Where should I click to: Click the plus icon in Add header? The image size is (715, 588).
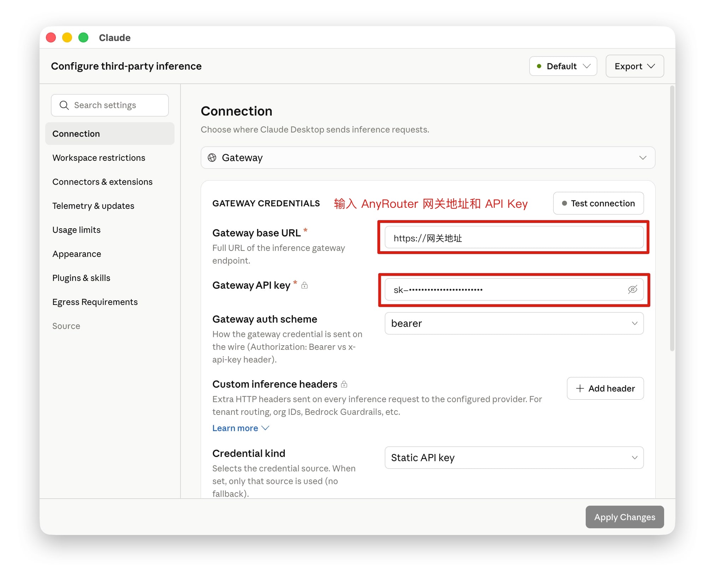580,388
